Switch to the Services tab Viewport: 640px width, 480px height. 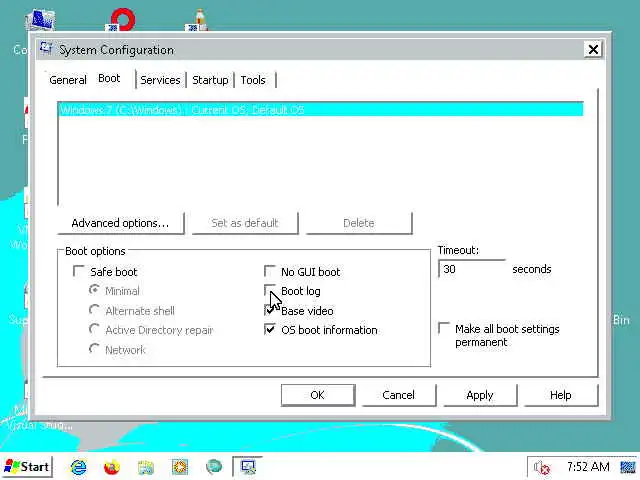tap(160, 80)
